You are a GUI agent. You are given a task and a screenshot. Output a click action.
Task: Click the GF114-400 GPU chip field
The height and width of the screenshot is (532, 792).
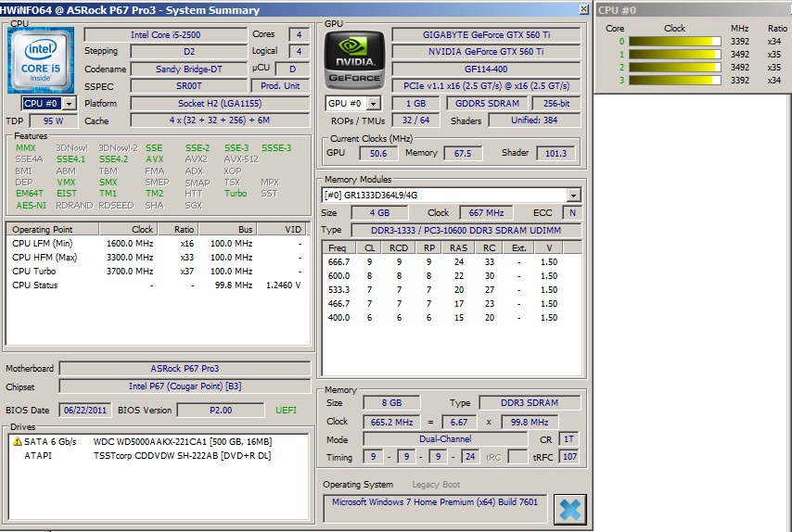coord(486,70)
